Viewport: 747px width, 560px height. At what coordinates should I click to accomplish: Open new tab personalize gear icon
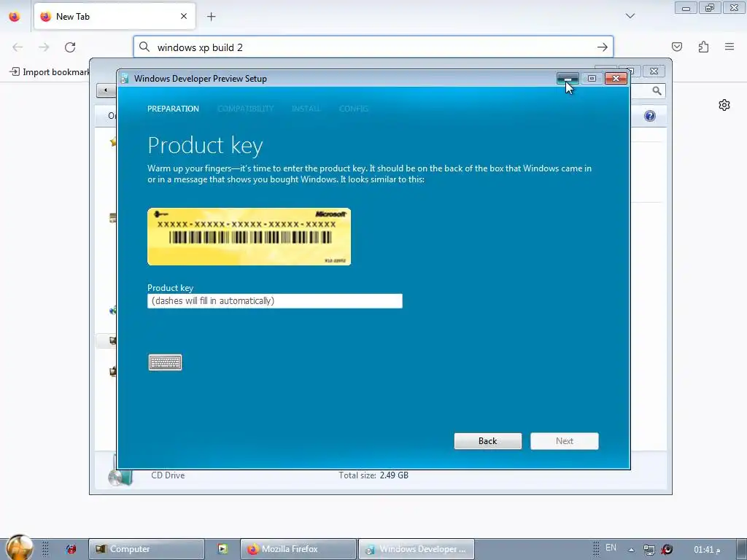724,105
